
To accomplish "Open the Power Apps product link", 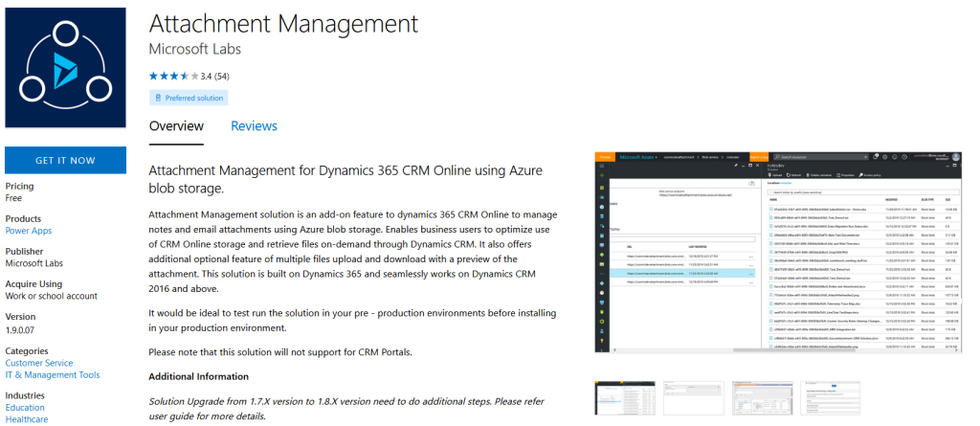I will 29,231.
